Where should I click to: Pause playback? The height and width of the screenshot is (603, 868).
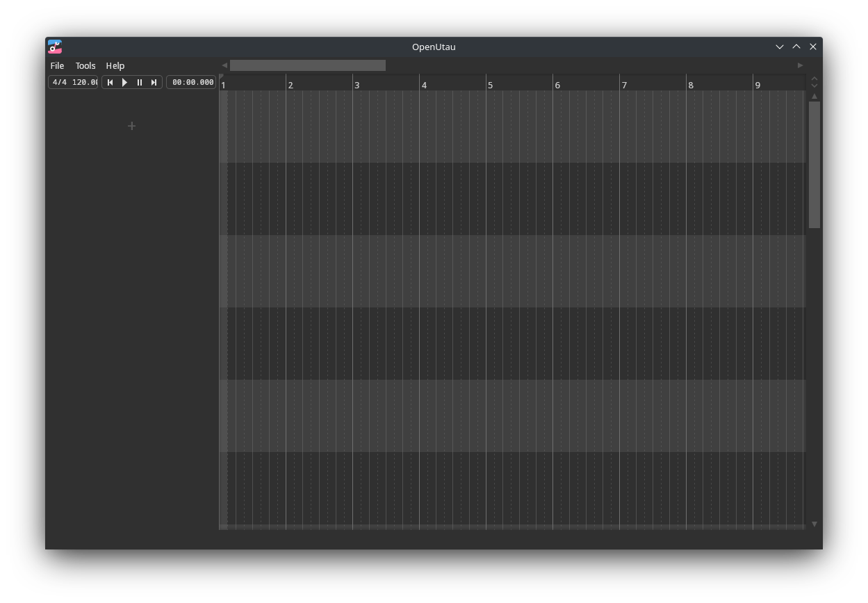139,82
